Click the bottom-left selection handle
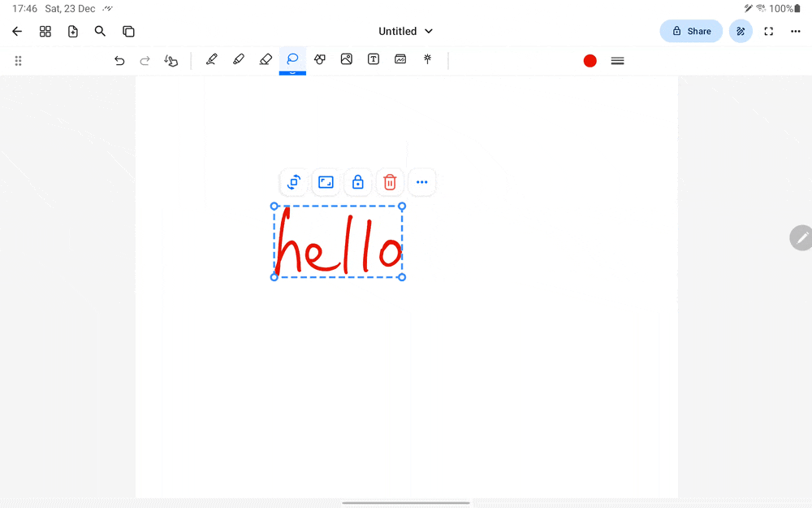The width and height of the screenshot is (812, 508). point(274,277)
